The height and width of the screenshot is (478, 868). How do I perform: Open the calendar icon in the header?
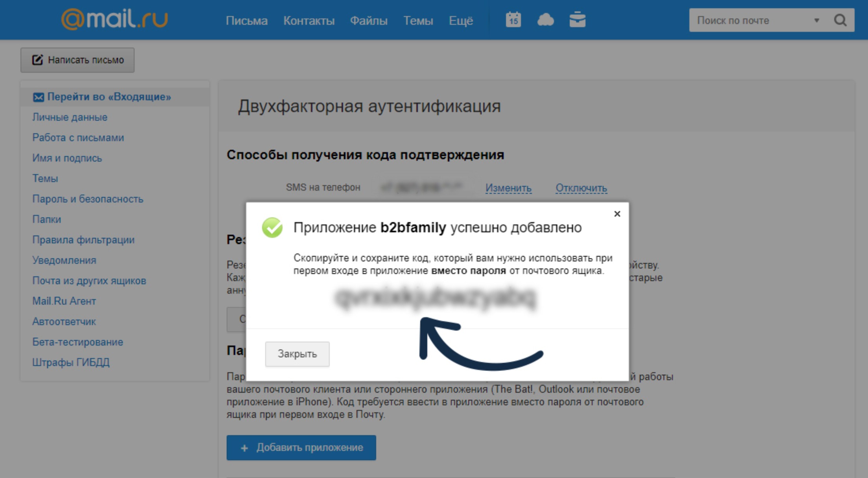coord(513,20)
